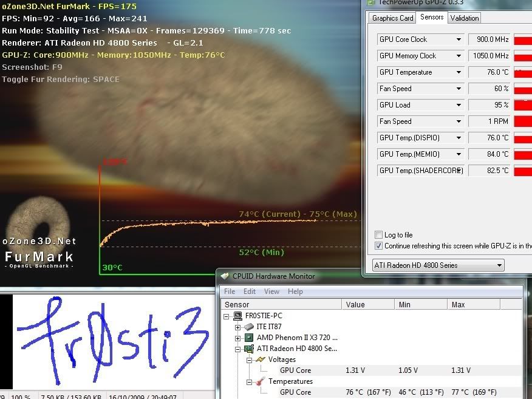The height and width of the screenshot is (399, 532).
Task: Click the 1.05 V minimum voltage cell
Action: [408, 370]
